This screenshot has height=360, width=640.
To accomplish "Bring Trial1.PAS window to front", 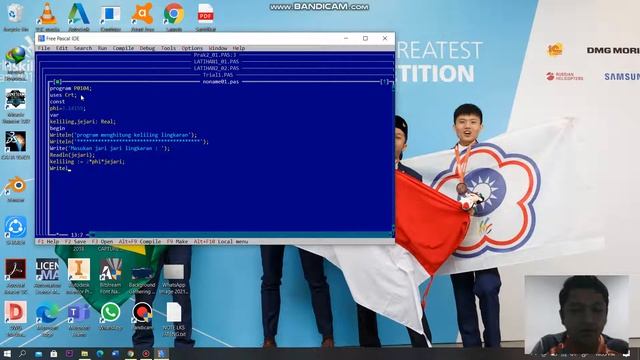I will coord(218,75).
